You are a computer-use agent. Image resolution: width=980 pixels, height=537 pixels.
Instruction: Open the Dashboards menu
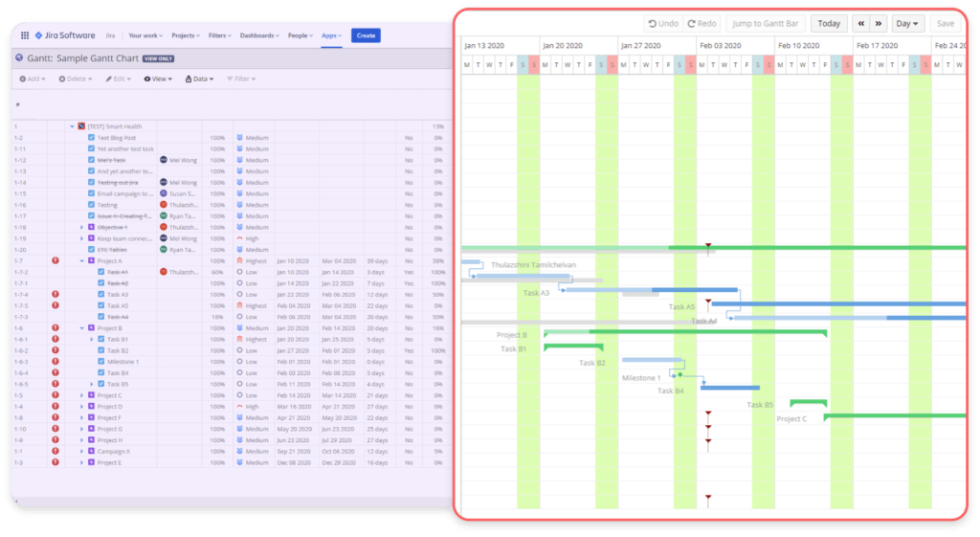(x=259, y=35)
